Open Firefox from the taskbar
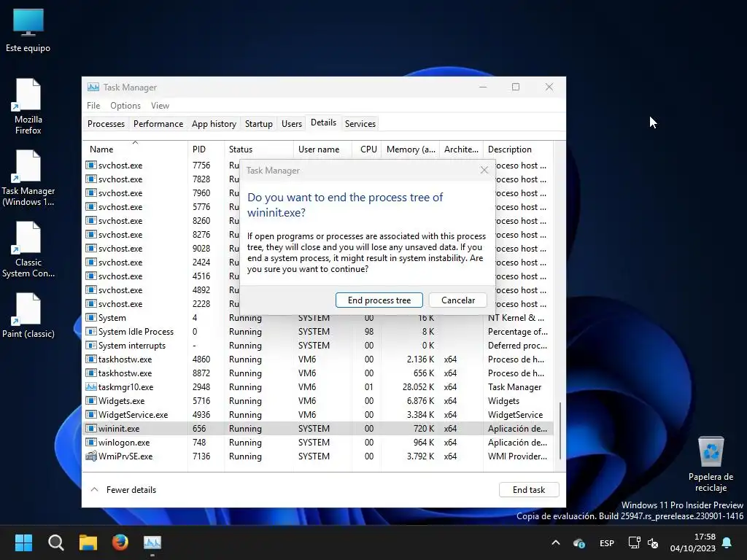The height and width of the screenshot is (560, 747). click(x=120, y=542)
